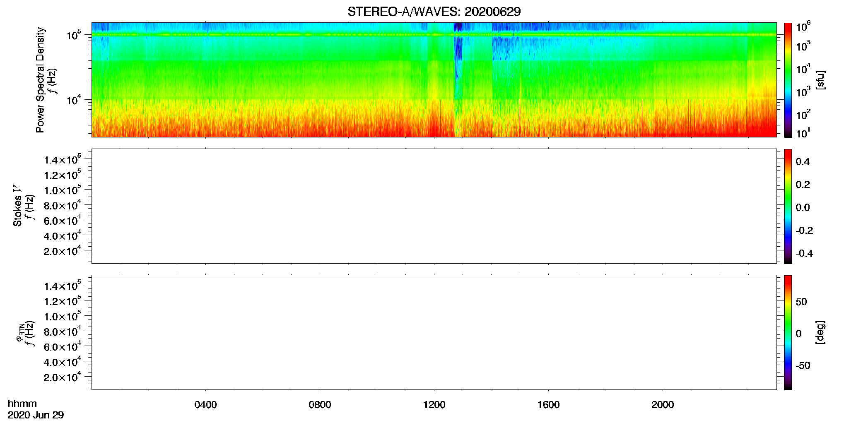Select the 1200 time axis label
The height and width of the screenshot is (447, 868).
434,405
